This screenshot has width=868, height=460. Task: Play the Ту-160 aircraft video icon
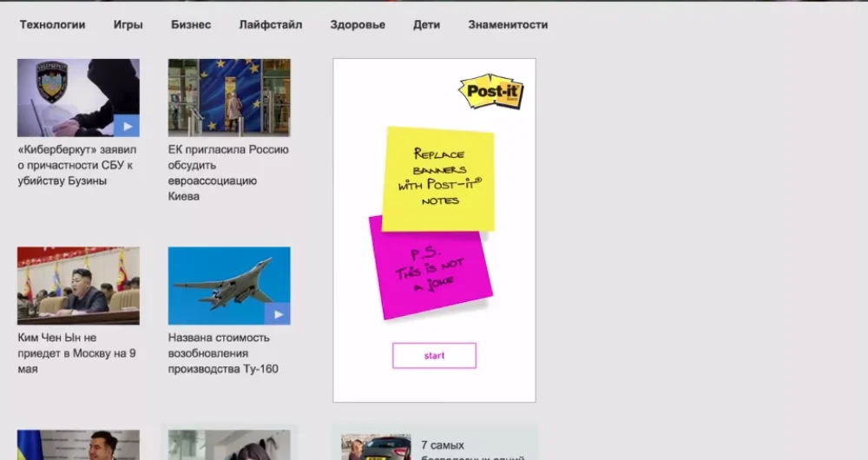click(x=278, y=314)
